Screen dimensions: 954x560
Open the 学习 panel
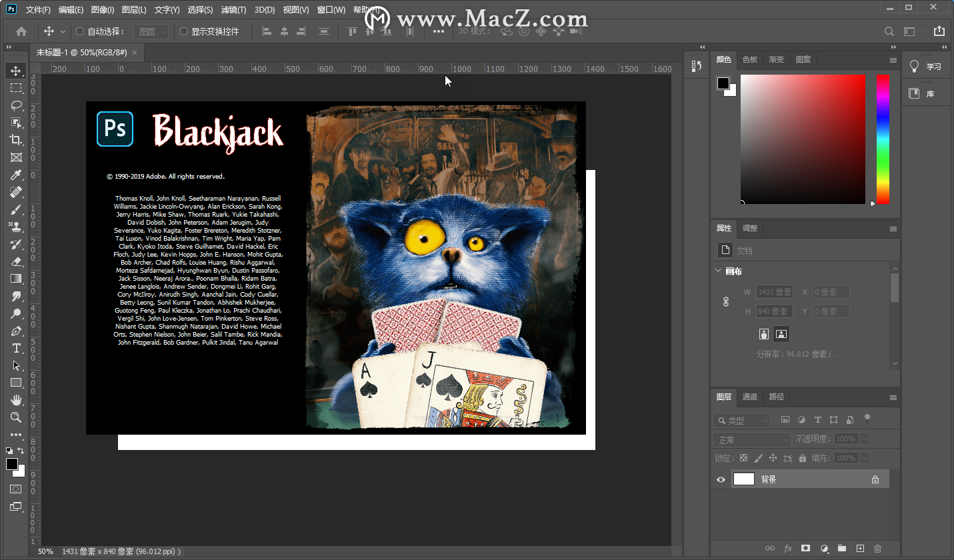click(x=927, y=67)
